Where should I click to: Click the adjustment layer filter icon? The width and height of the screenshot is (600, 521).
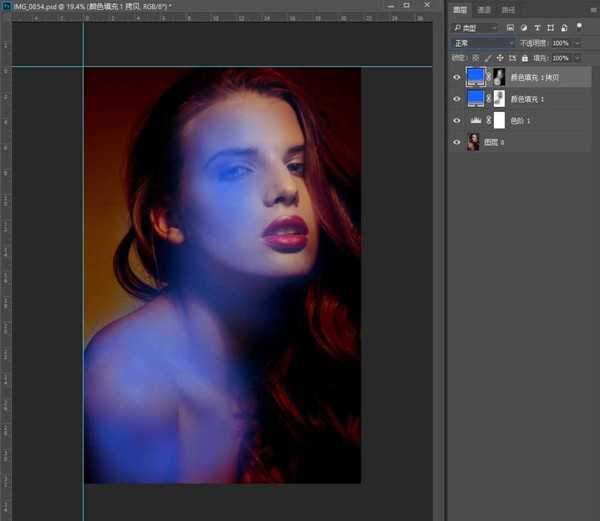525,28
